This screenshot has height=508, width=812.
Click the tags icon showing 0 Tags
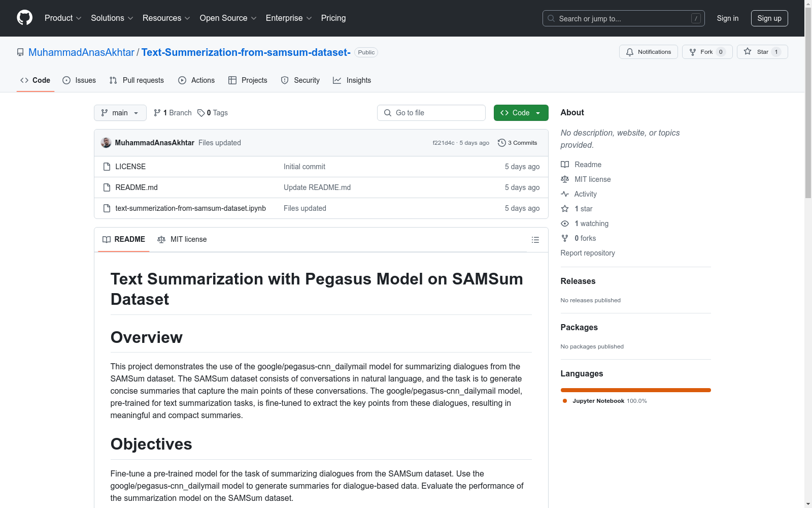tap(201, 113)
